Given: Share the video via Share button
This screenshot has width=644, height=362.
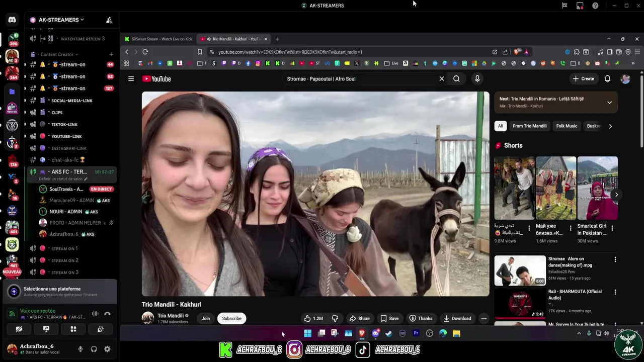Looking at the screenshot, I should click(359, 318).
